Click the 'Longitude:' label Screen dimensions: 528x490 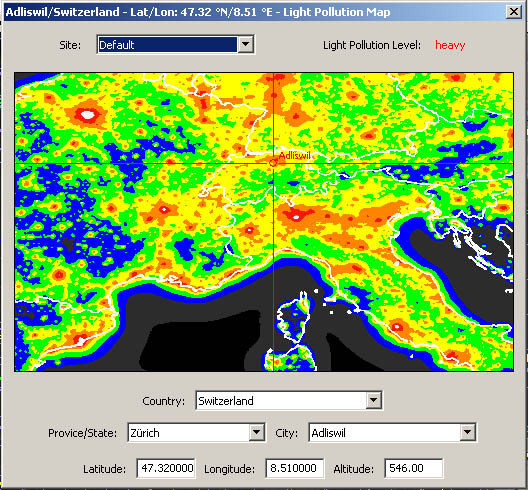click(x=229, y=469)
